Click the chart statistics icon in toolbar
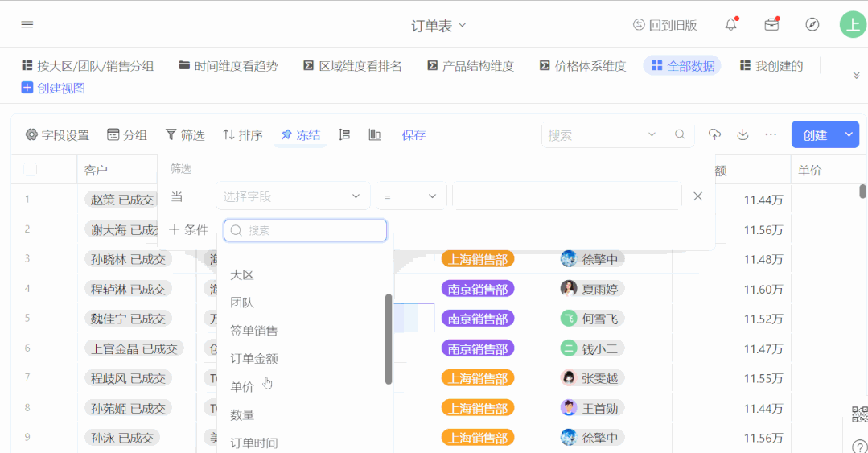The height and width of the screenshot is (453, 868). (x=374, y=134)
